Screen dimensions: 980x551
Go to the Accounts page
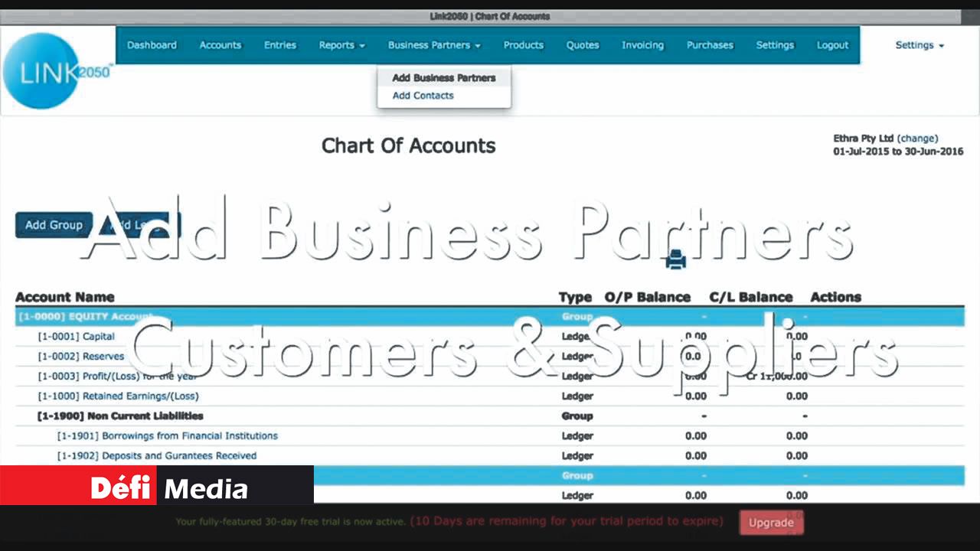click(220, 45)
